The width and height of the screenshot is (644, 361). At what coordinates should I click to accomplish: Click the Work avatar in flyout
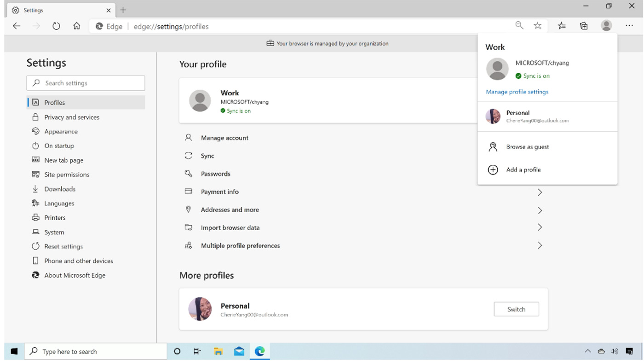coord(497,69)
